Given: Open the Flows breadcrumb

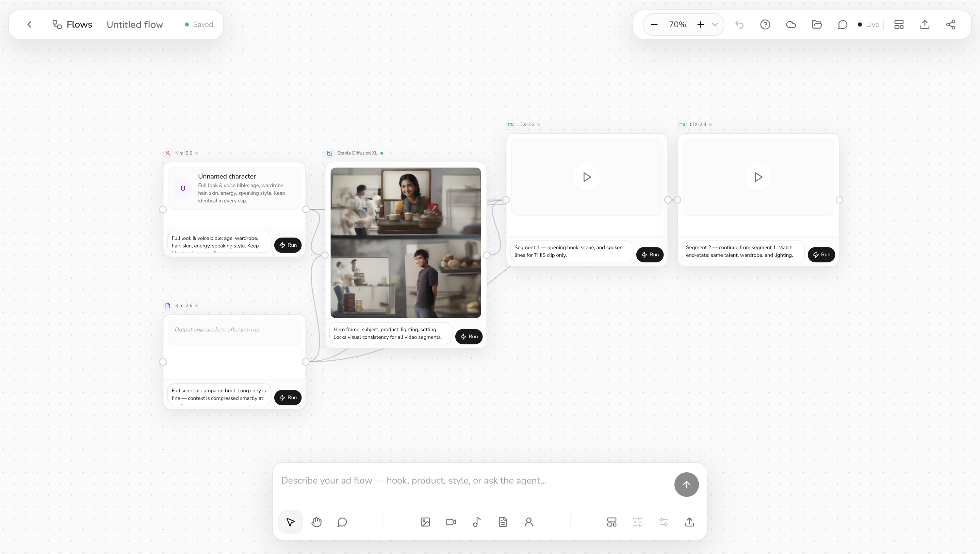Looking at the screenshot, I should point(72,25).
